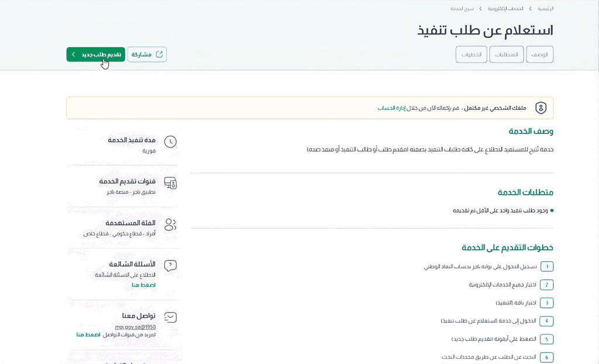Image resolution: width=599 pixels, height=364 pixels.
Task: Click the question bubble icon beside الأسئلة الشائعة
Action: coord(170,266)
